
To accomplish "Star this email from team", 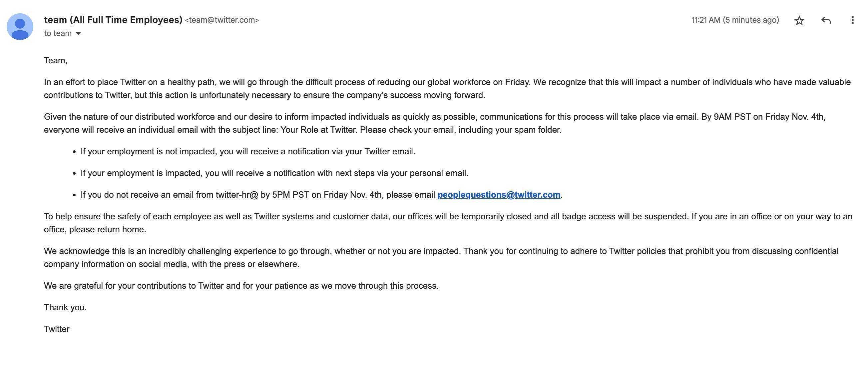I will (799, 21).
